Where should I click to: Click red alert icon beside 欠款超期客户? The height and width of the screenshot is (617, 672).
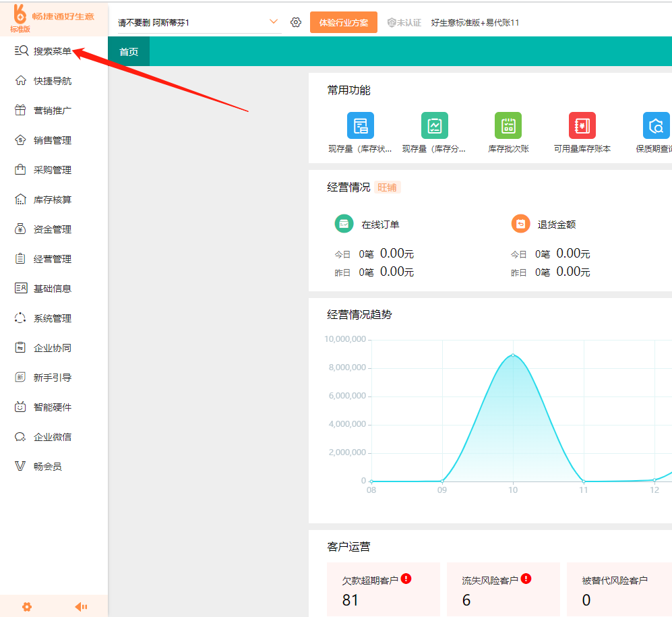[406, 579]
